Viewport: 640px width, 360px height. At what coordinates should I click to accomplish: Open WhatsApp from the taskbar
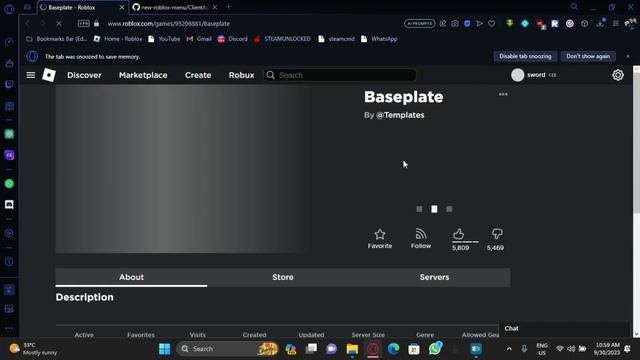tap(435, 349)
